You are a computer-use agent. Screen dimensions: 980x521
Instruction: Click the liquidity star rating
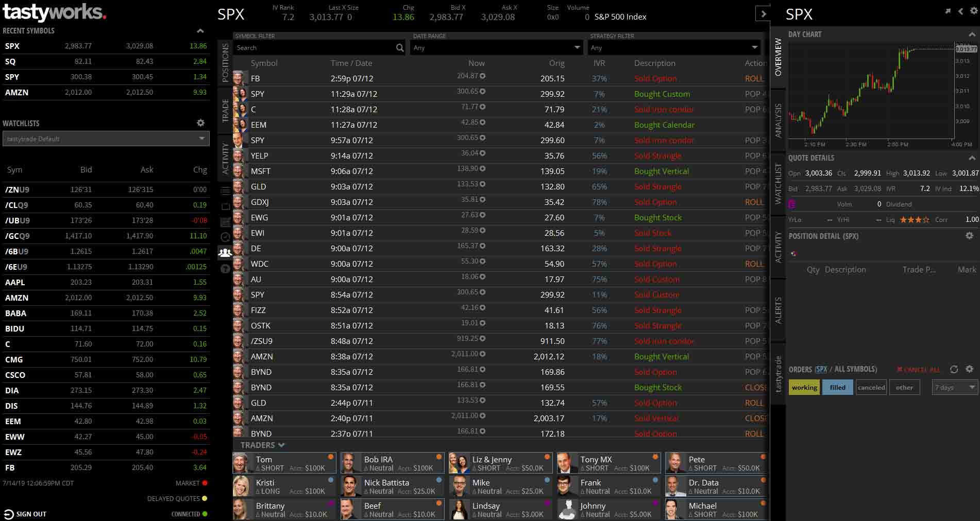click(915, 220)
